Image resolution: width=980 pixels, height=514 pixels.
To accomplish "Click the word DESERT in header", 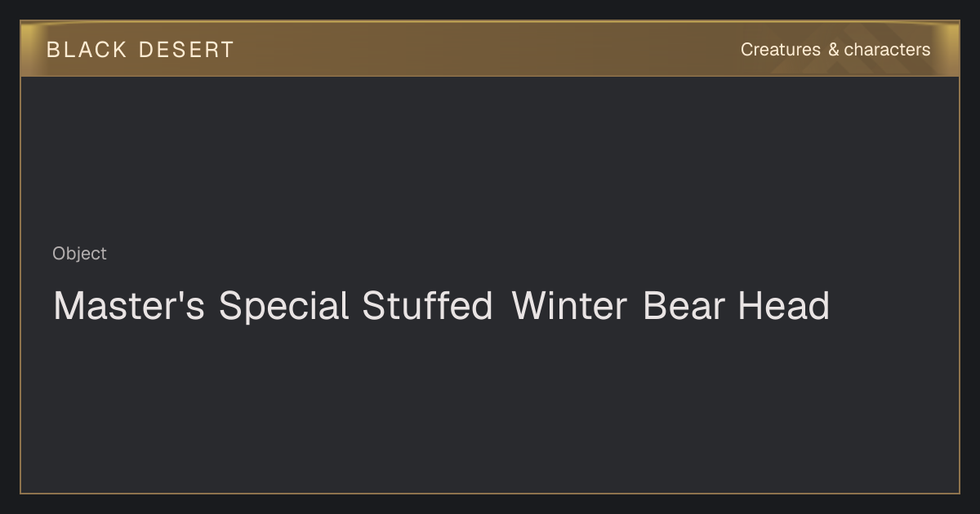I will coord(186,50).
